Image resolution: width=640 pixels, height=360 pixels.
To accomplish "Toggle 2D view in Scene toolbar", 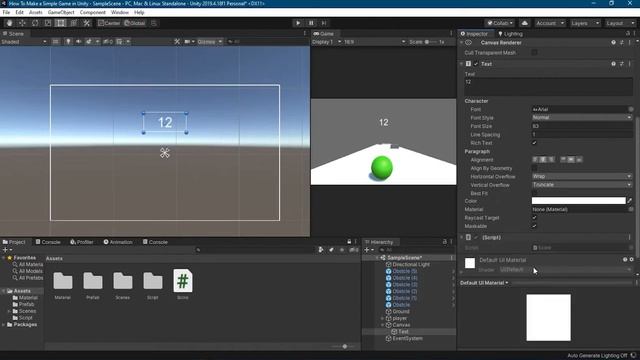I will (x=56, y=41).
